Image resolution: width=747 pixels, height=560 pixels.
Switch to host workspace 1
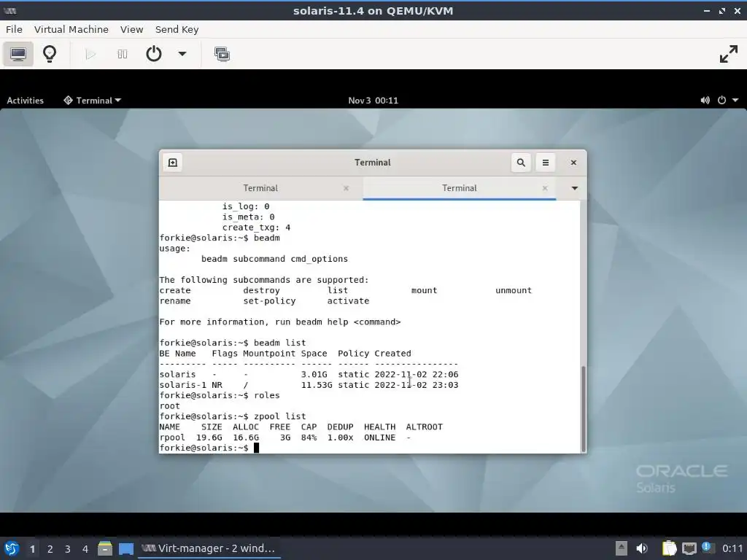tap(32, 549)
